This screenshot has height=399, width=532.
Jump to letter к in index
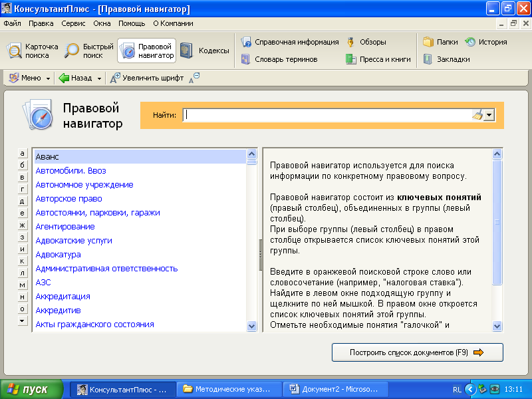[x=22, y=261]
